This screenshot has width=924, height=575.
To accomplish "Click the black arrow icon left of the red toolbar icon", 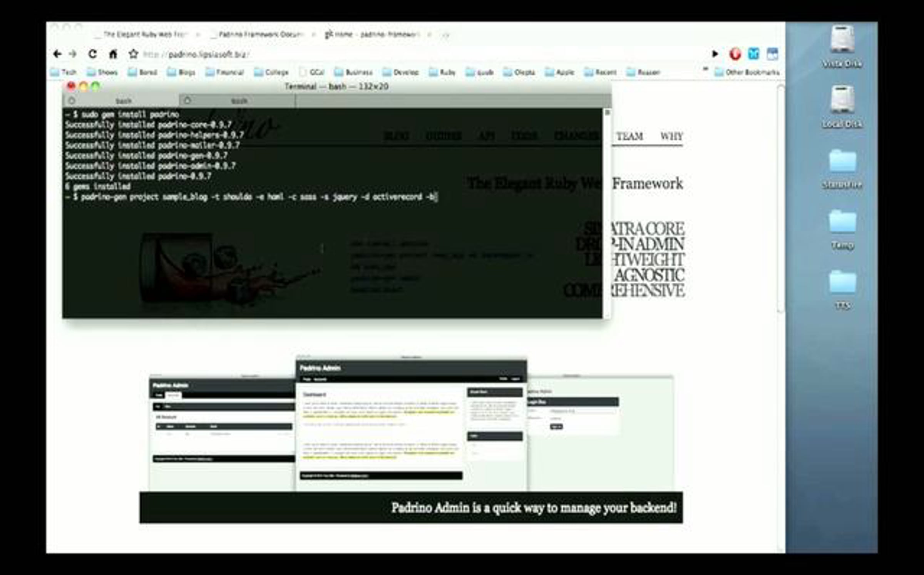I will pyautogui.click(x=715, y=54).
